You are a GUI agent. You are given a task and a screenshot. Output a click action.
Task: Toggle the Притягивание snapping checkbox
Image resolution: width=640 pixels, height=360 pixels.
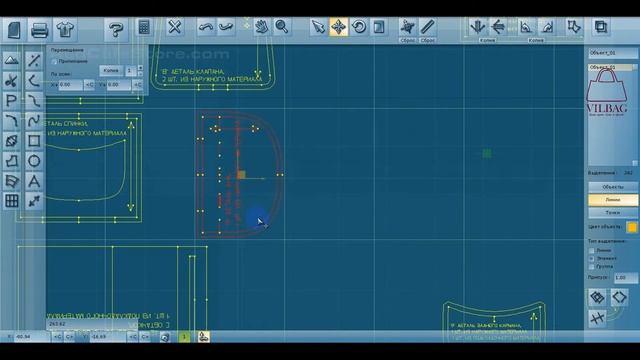54,61
